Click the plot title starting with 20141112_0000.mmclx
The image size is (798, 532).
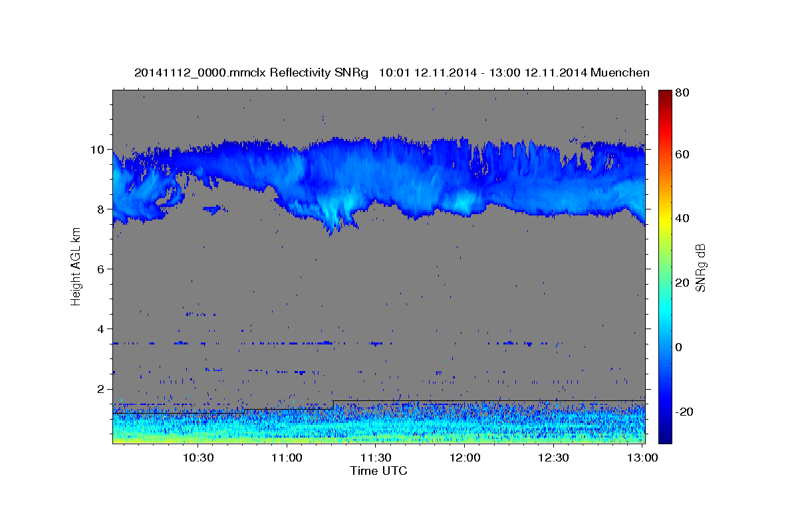coord(392,72)
